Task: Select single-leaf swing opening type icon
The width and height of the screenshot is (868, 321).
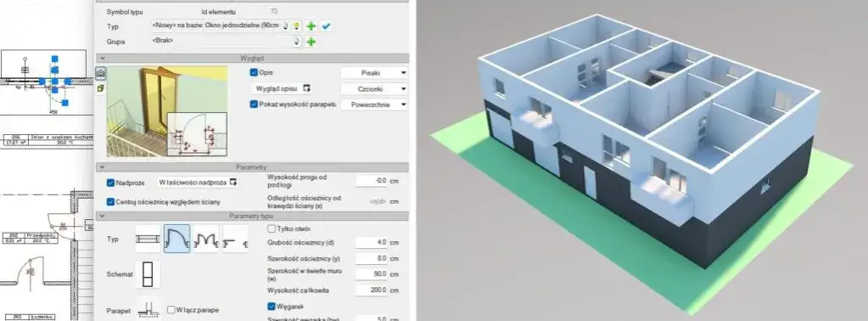Action: (176, 239)
